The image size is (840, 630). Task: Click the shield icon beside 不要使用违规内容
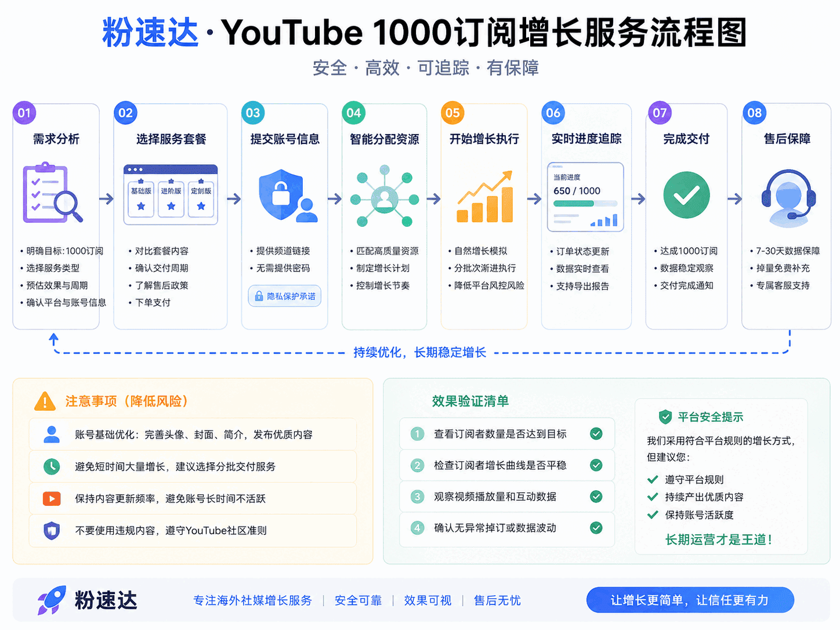[52, 530]
